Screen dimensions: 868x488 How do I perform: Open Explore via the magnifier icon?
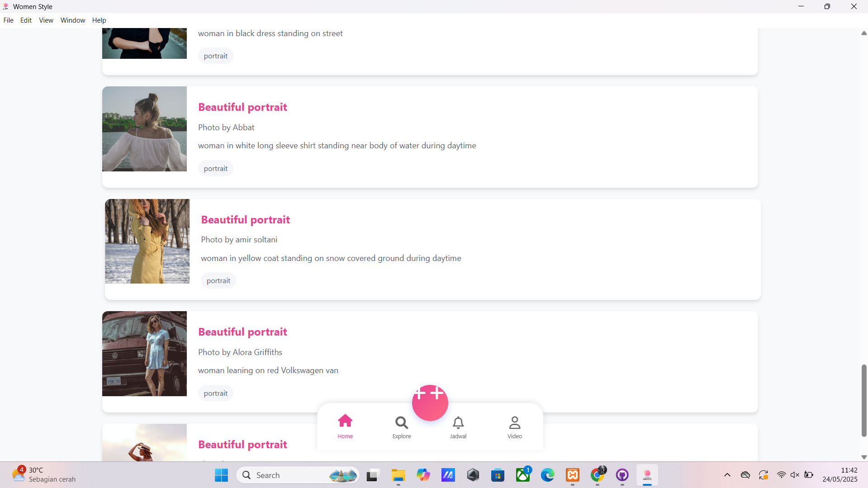(402, 426)
